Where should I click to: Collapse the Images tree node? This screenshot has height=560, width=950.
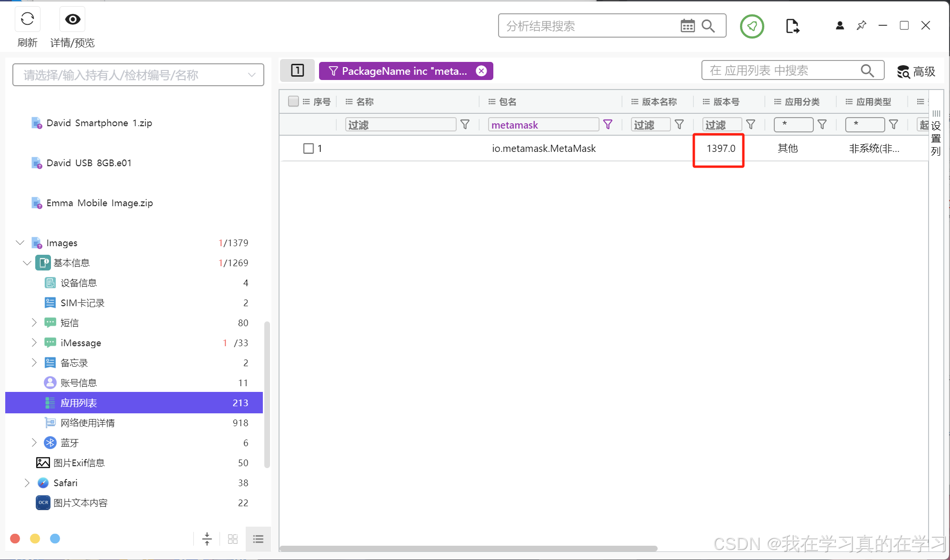click(20, 243)
